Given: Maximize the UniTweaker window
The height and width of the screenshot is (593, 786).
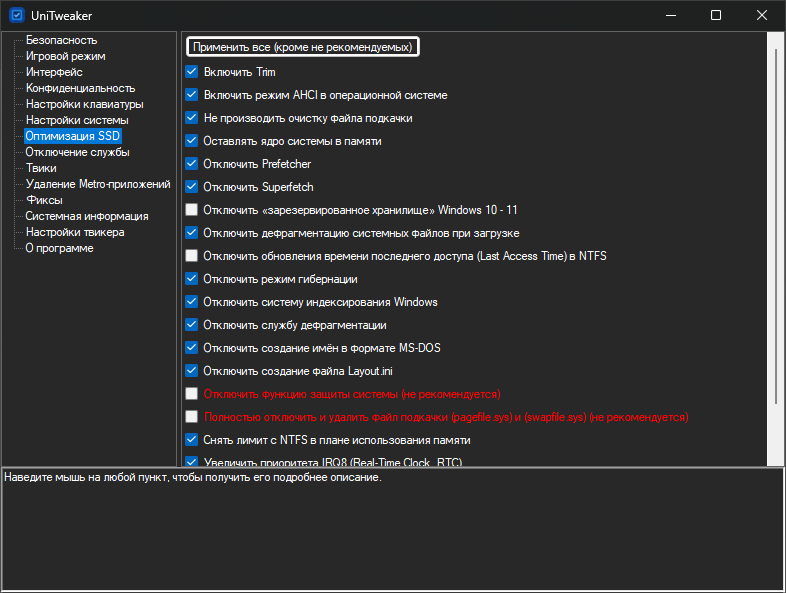Looking at the screenshot, I should coord(716,15).
